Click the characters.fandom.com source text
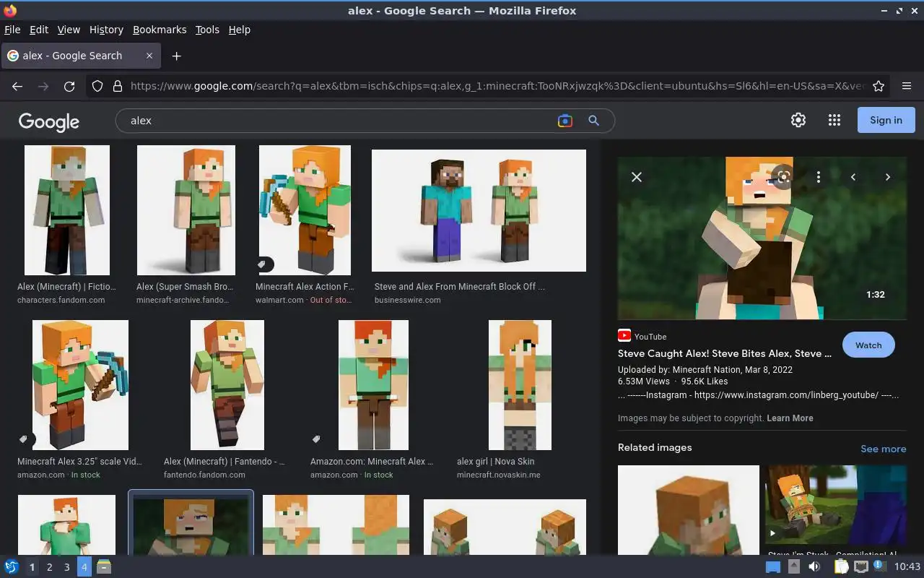The width and height of the screenshot is (924, 578). pyautogui.click(x=61, y=300)
